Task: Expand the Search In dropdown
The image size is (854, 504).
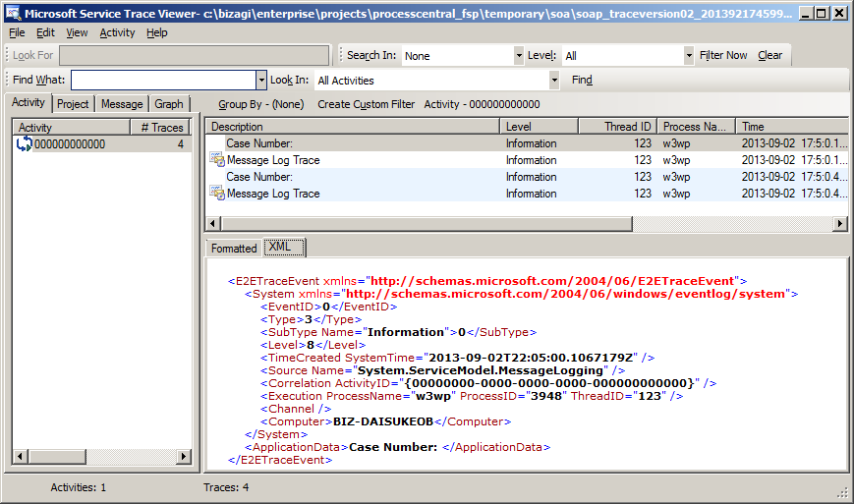Action: point(519,56)
